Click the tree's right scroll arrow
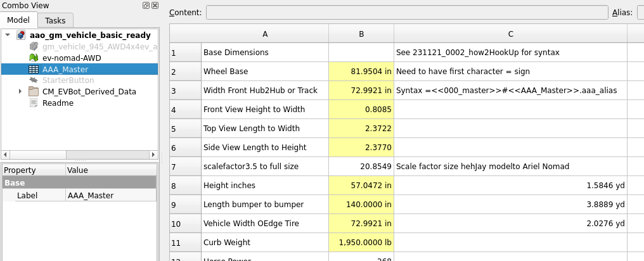The width and height of the screenshot is (644, 261). click(x=153, y=155)
